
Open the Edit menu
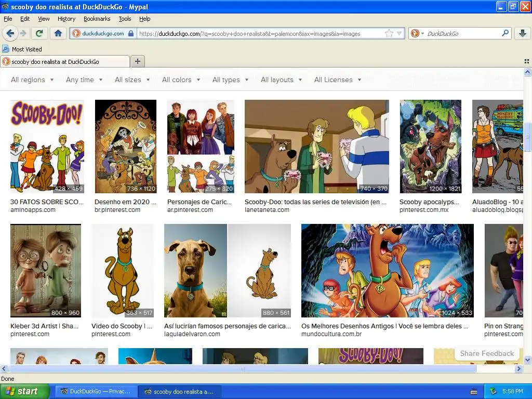(x=25, y=19)
